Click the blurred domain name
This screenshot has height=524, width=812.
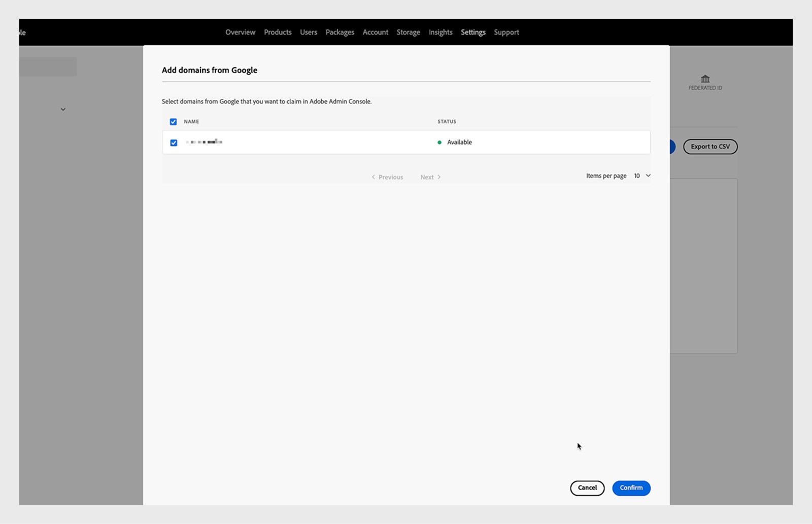coord(204,142)
